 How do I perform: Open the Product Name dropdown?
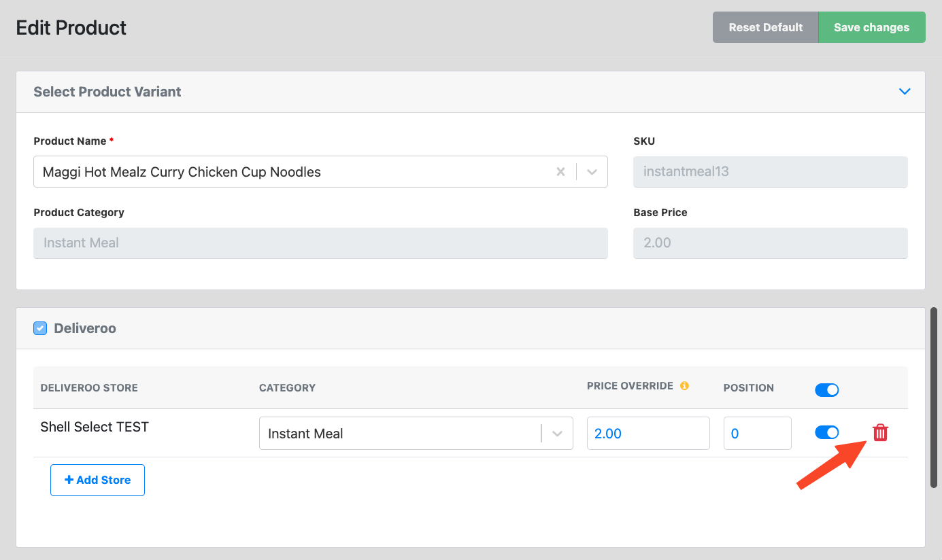[x=592, y=172]
